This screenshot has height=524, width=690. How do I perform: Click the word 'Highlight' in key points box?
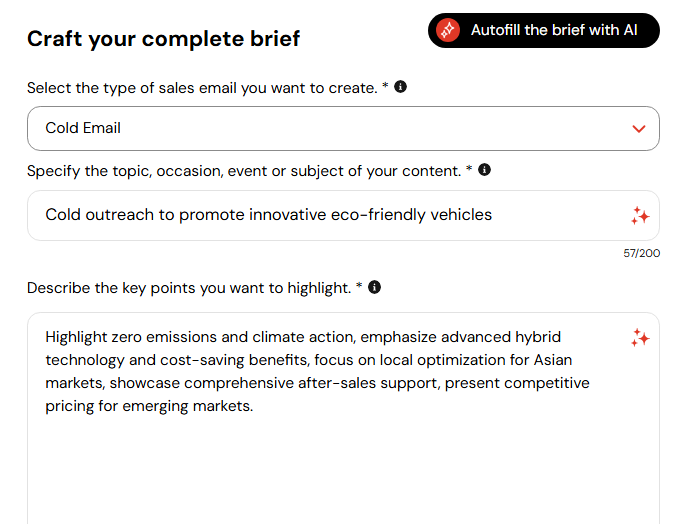[76, 337]
